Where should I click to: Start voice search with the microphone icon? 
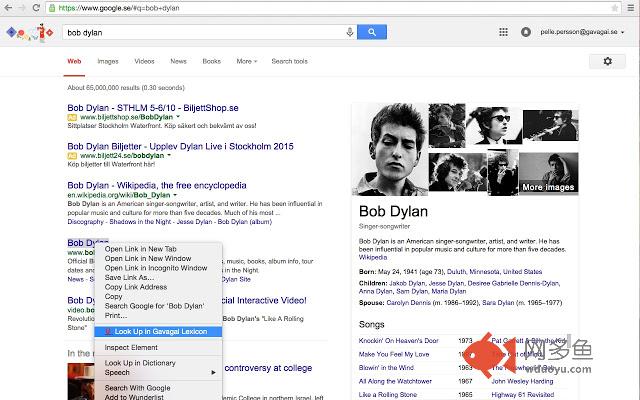[350, 32]
